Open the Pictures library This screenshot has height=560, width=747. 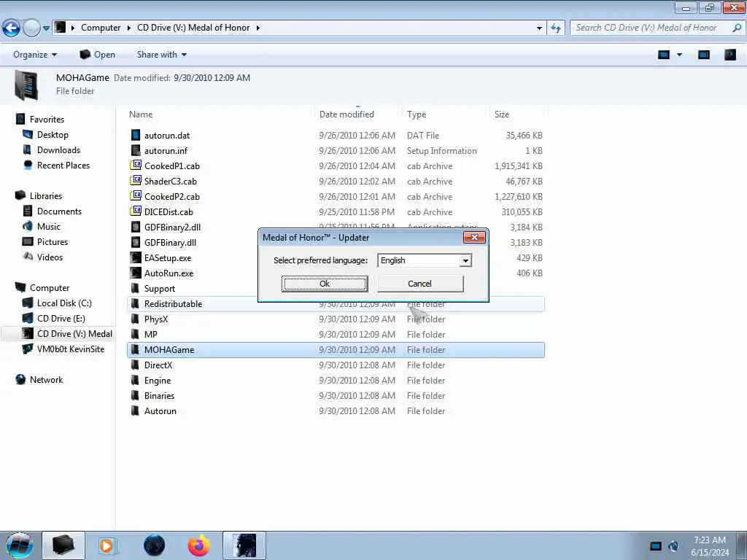point(53,241)
